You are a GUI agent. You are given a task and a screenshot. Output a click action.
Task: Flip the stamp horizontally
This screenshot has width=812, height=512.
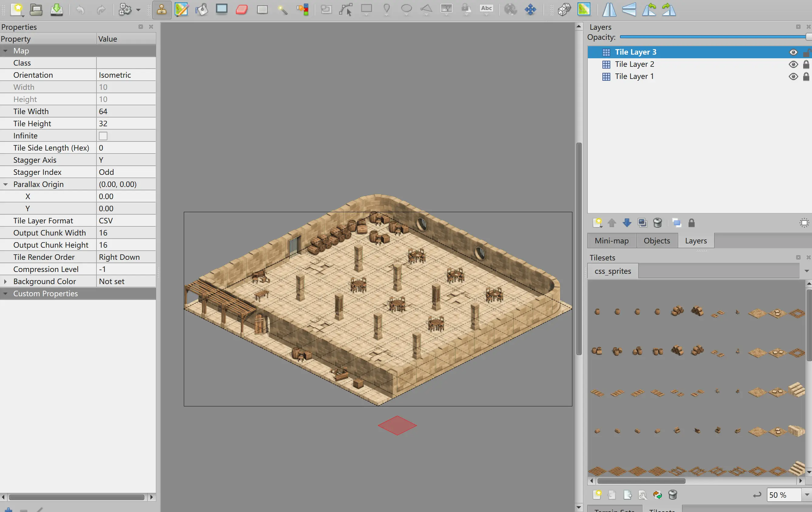[609, 9]
